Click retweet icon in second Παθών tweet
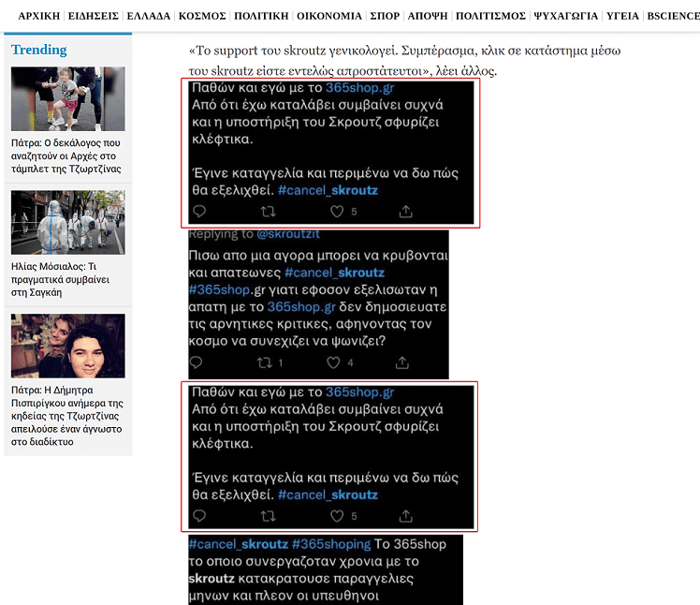This screenshot has height=605, width=700. [x=269, y=516]
